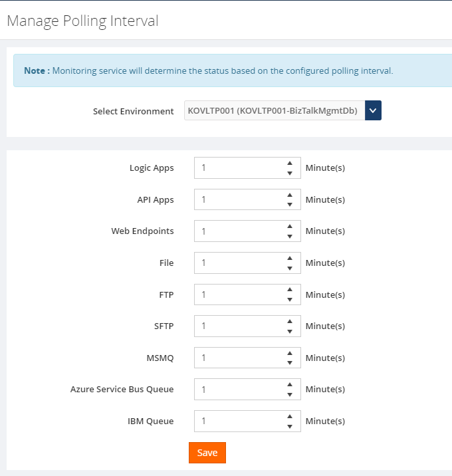
Task: Increase Azure Service Bus Queue interval
Action: tap(290, 385)
